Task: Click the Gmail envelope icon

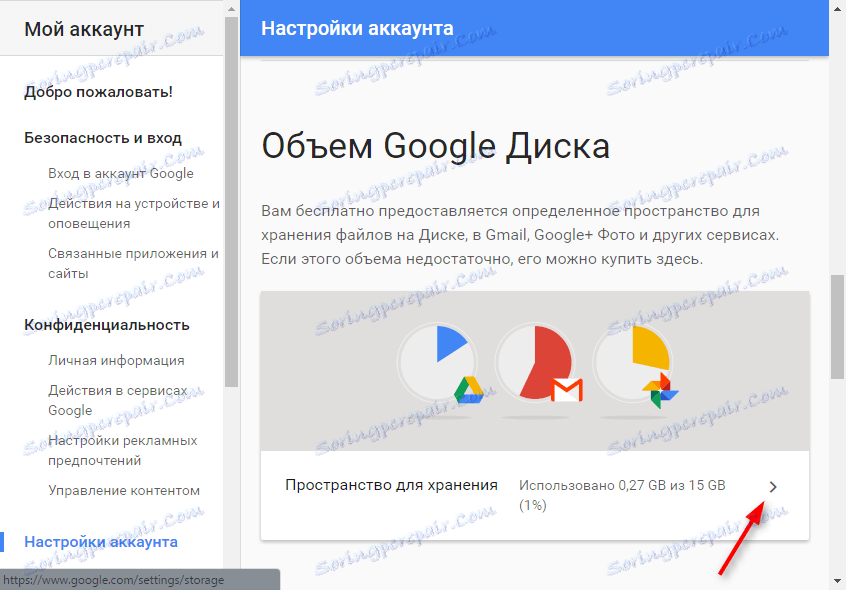Action: coord(567,390)
